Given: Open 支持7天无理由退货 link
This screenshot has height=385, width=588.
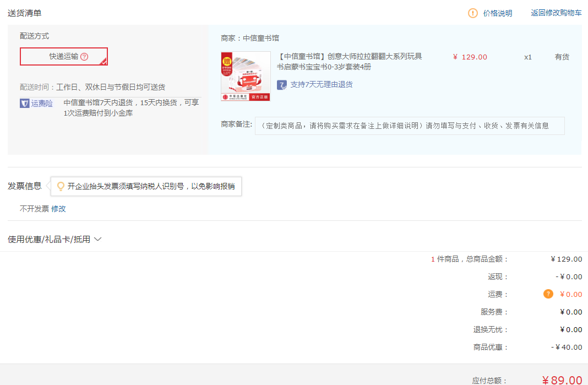Looking at the screenshot, I should 322,84.
